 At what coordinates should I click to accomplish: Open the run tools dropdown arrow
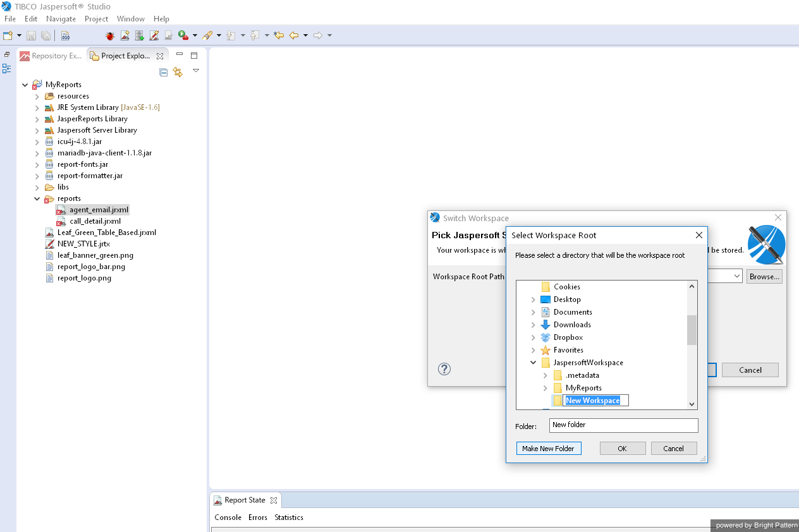[x=195, y=35]
